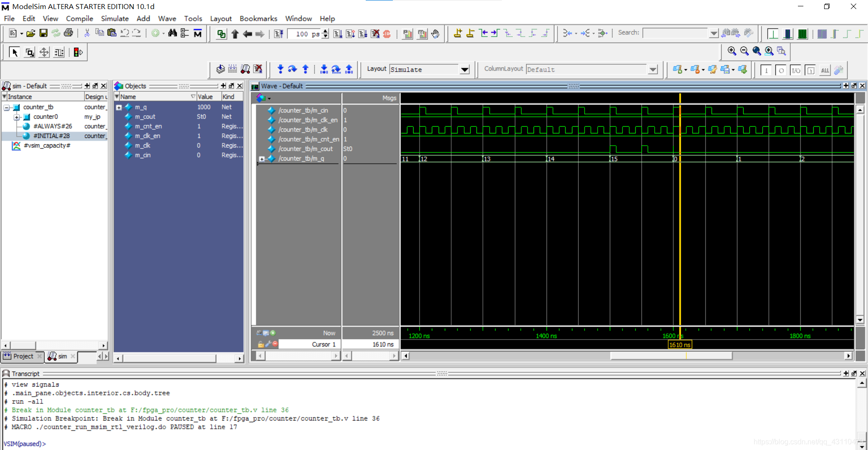Viewport: 868px width, 450px height.
Task: Choose the arrow Select Mode tool
Action: click(14, 52)
